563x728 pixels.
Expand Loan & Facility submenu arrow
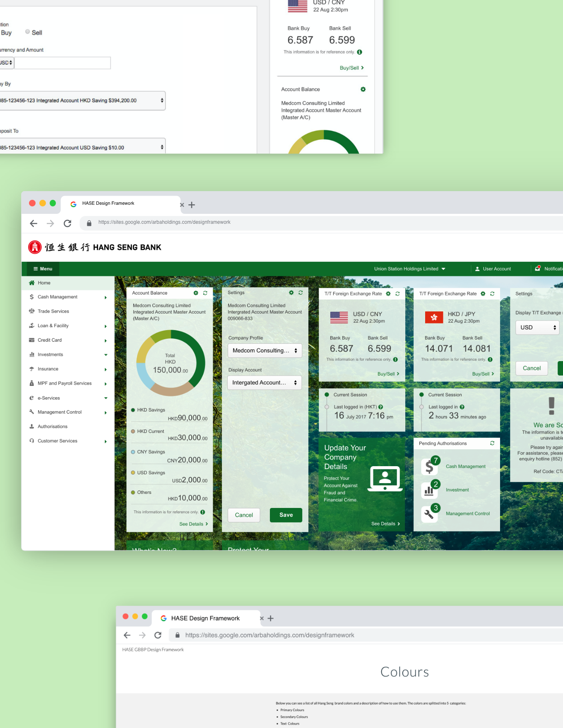[x=106, y=326]
